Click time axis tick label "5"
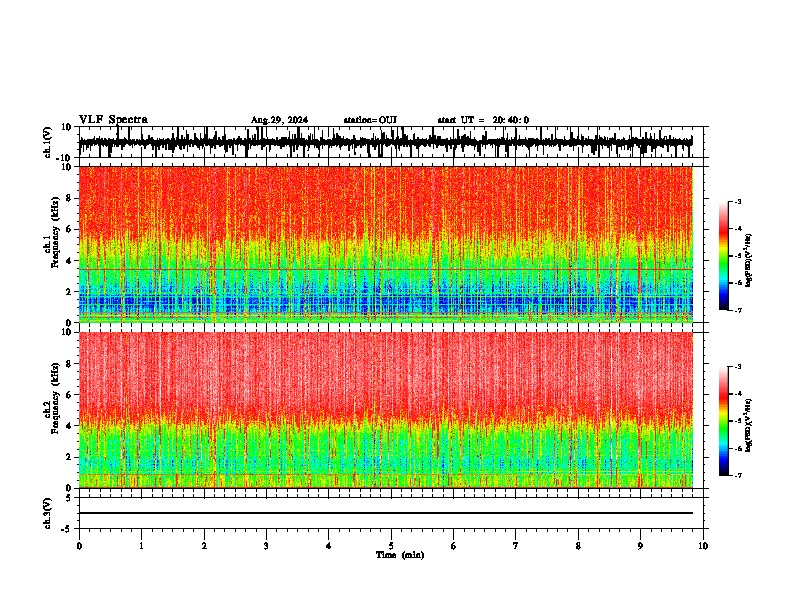The height and width of the screenshot is (612, 792). coord(391,546)
